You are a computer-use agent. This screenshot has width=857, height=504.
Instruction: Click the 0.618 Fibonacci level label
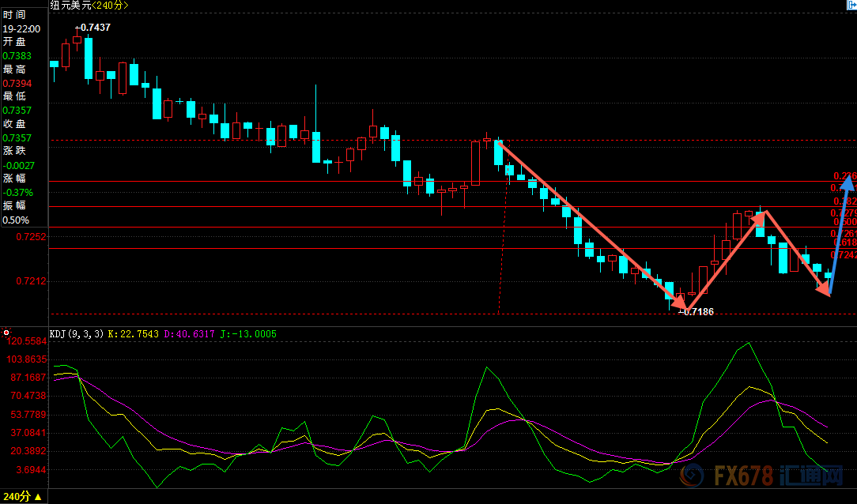click(x=845, y=243)
